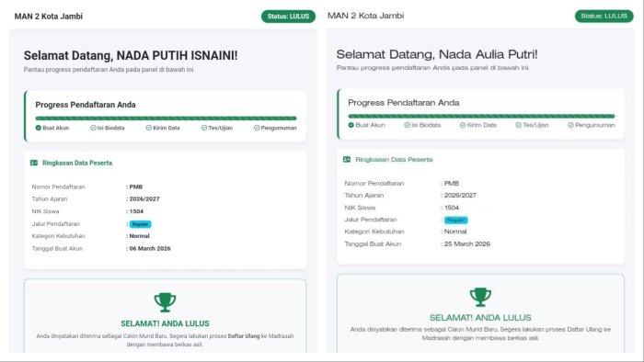Click Pengumuman check icon in right panel
This screenshot has height=362, width=644.
tap(570, 125)
